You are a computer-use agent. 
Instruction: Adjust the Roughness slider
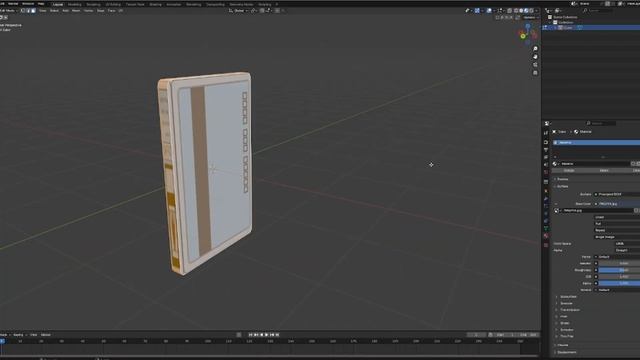pyautogui.click(x=619, y=270)
